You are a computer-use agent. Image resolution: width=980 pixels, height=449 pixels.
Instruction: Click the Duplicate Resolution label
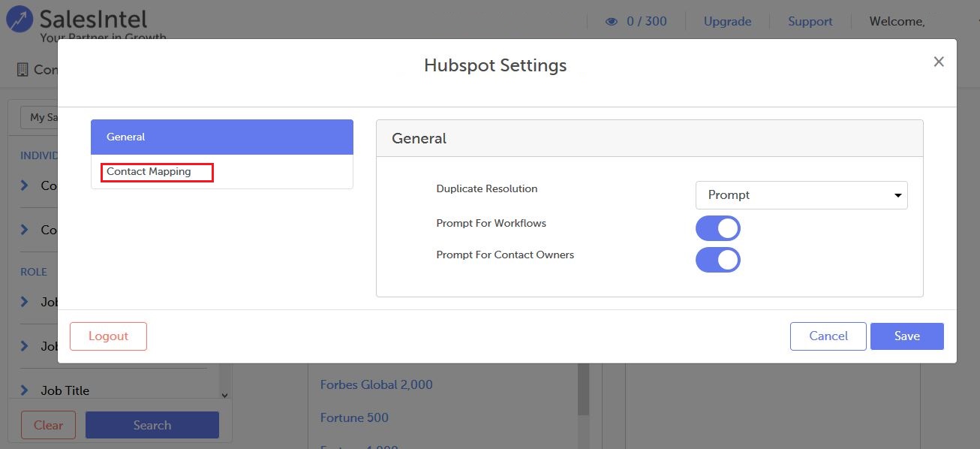click(x=487, y=189)
